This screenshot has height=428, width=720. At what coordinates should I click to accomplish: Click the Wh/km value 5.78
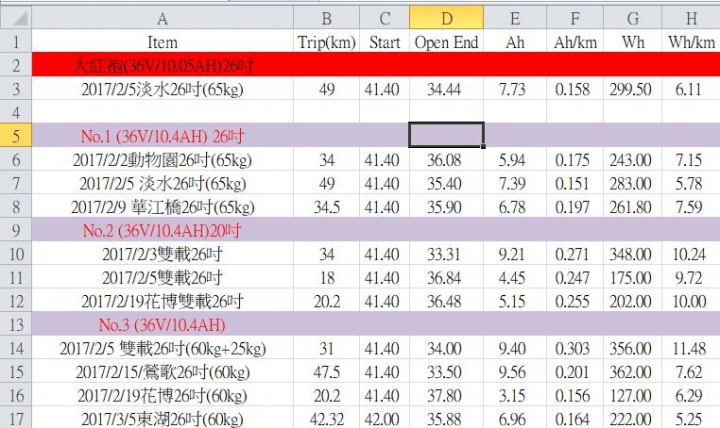coord(691,183)
